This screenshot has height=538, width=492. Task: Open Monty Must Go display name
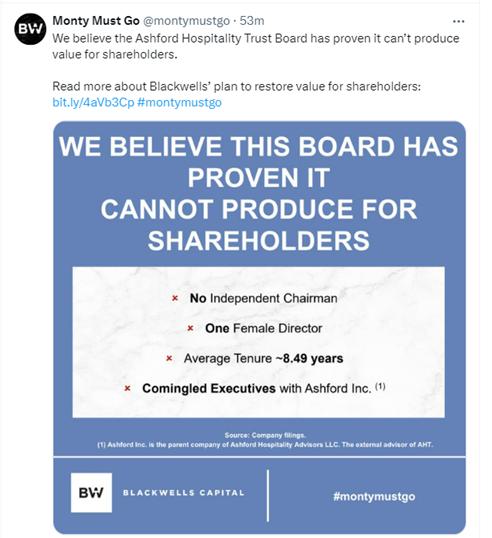[x=96, y=21]
